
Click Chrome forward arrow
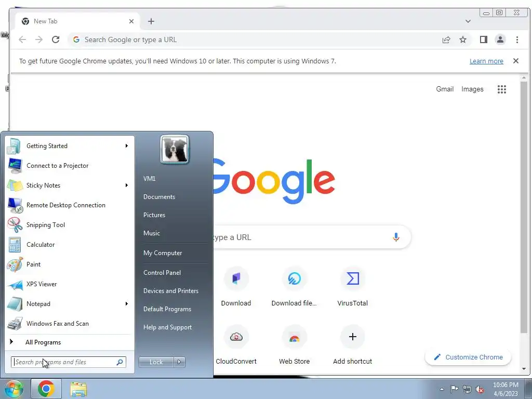click(x=39, y=39)
